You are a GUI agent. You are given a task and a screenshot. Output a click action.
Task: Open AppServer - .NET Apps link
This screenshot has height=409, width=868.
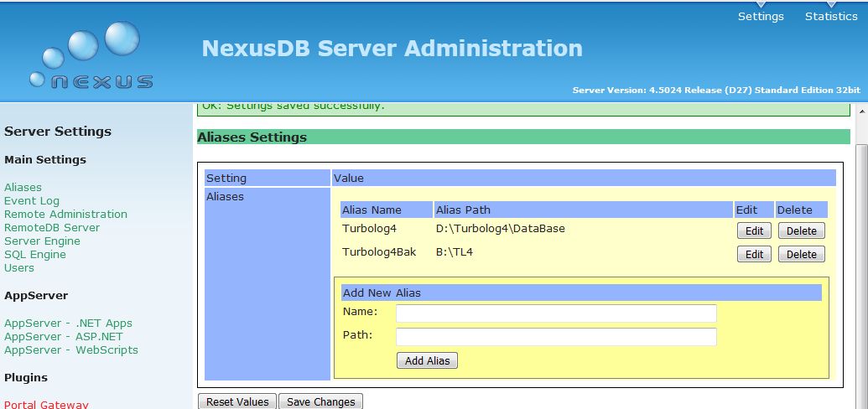pos(68,323)
